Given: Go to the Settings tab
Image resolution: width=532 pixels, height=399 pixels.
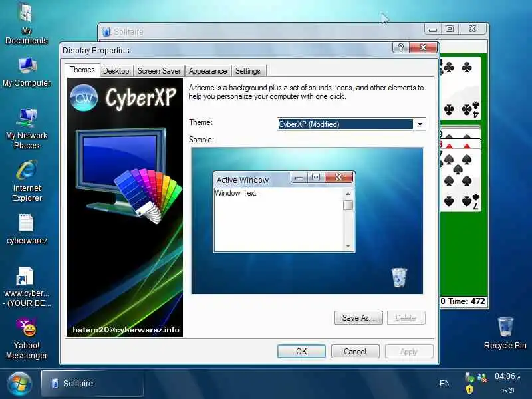Looking at the screenshot, I should [x=248, y=71].
